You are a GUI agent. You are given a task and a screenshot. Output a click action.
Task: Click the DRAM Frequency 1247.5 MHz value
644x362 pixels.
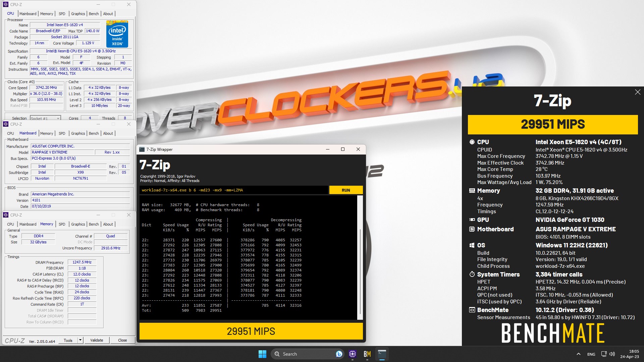click(82, 262)
